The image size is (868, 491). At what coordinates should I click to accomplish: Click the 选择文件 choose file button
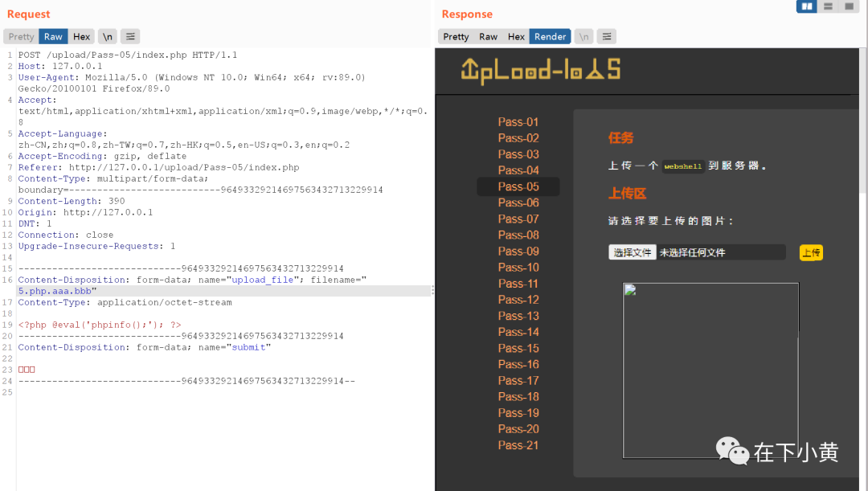click(x=633, y=252)
